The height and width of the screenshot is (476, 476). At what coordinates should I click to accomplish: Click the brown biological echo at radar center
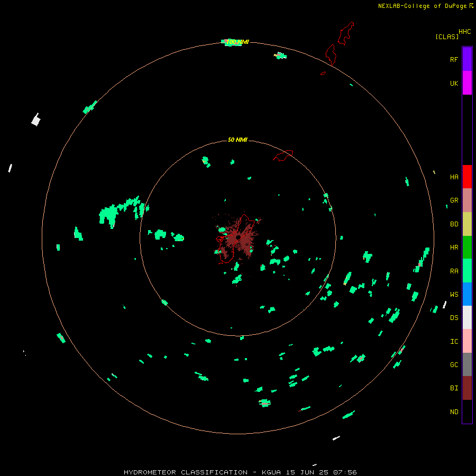click(x=239, y=239)
